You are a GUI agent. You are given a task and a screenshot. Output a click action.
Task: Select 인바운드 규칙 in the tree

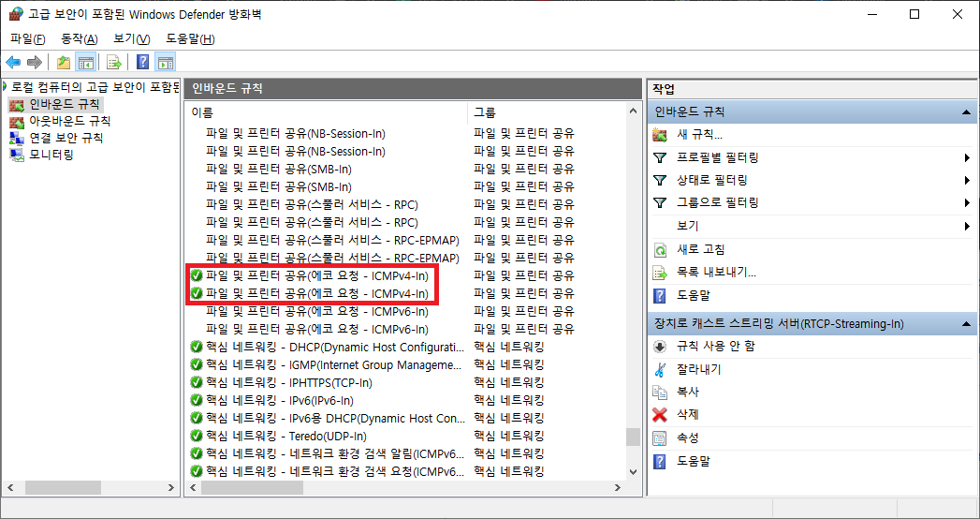tap(64, 104)
